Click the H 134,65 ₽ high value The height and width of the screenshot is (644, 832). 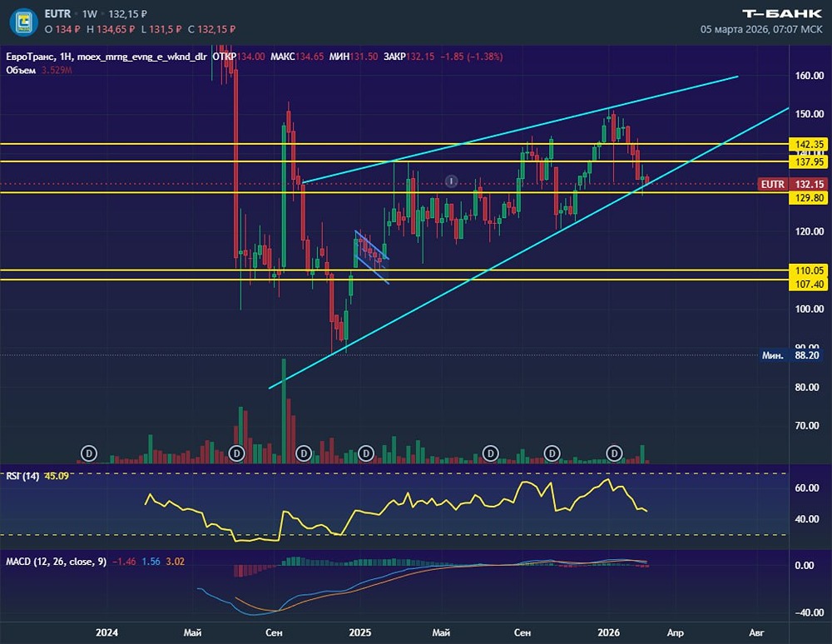click(x=111, y=29)
